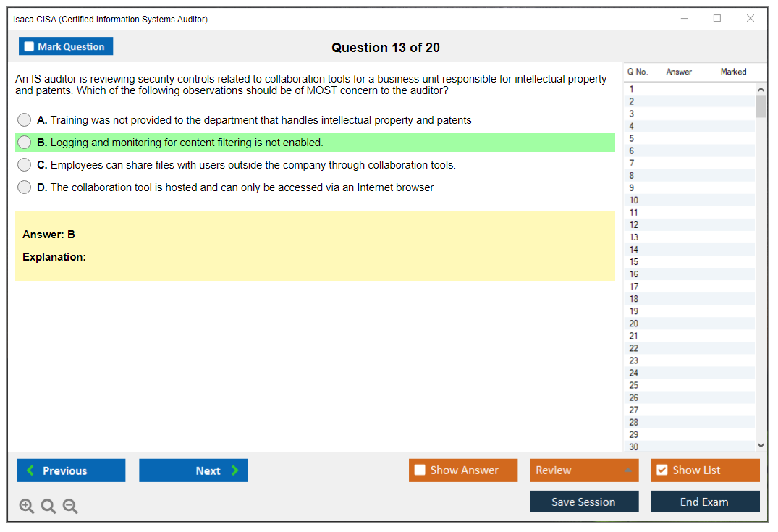778x532 pixels.
Task: Click the zoom in magnifier icon
Action: click(26, 506)
